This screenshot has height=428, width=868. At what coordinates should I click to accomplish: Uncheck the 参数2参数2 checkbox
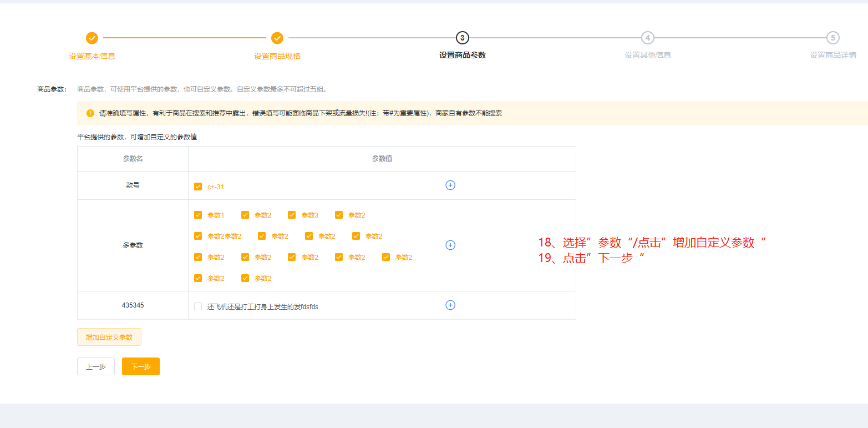click(x=198, y=236)
